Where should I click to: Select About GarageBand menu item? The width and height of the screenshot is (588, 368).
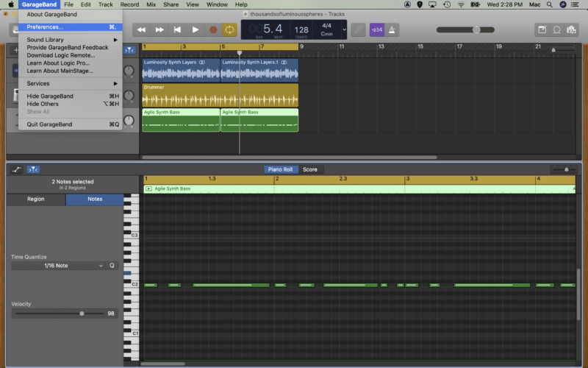point(71,14)
